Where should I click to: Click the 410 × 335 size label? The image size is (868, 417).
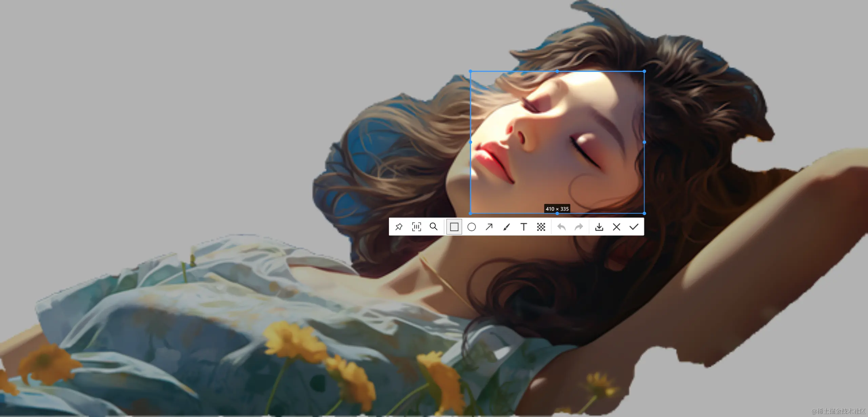pos(557,209)
